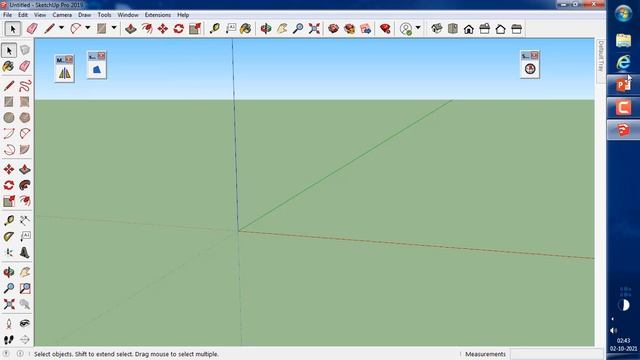Activate the Walk footprints tool
This screenshot has height=360, width=640.
(9, 340)
